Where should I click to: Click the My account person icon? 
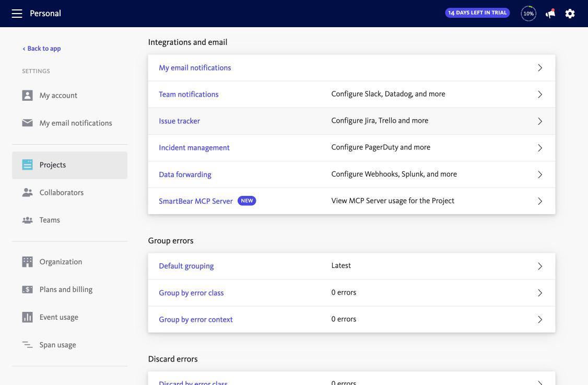pyautogui.click(x=27, y=95)
